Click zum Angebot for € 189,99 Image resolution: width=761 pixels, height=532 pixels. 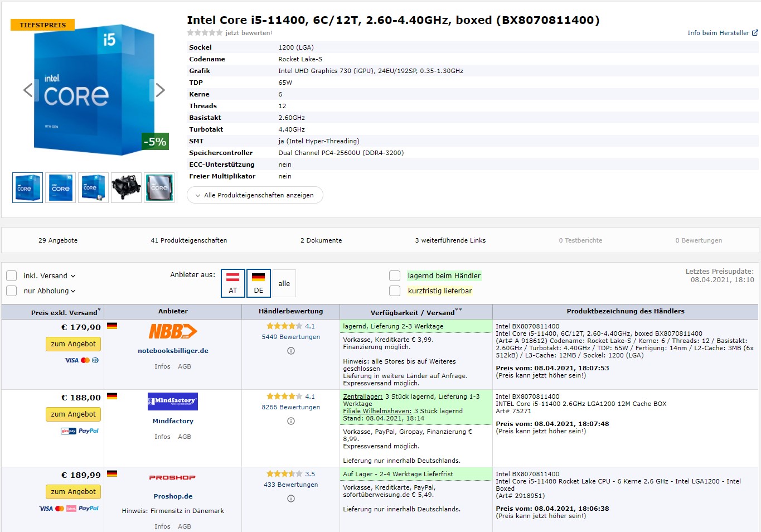73,492
